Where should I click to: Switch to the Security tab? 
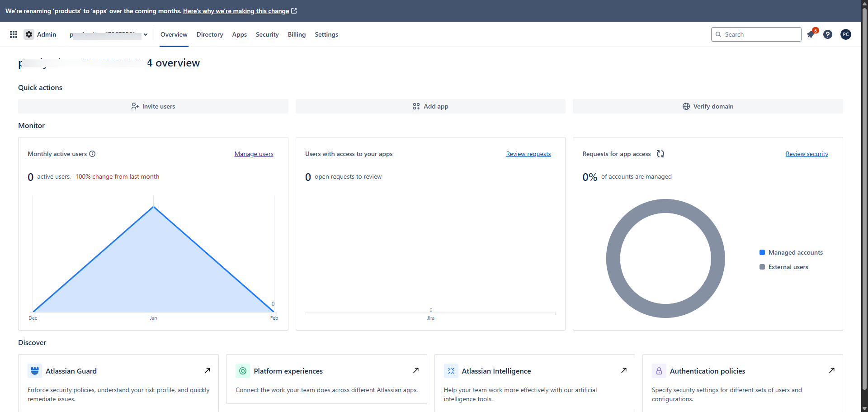pyautogui.click(x=267, y=34)
